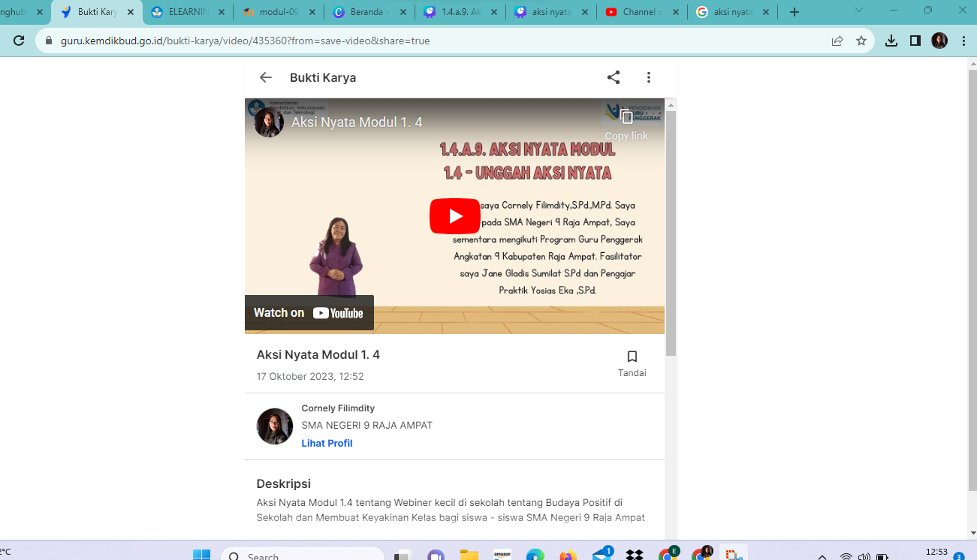Screen dimensions: 977x560
Task: Select date 17 Oktober 2023, 12:52
Action: 310,377
